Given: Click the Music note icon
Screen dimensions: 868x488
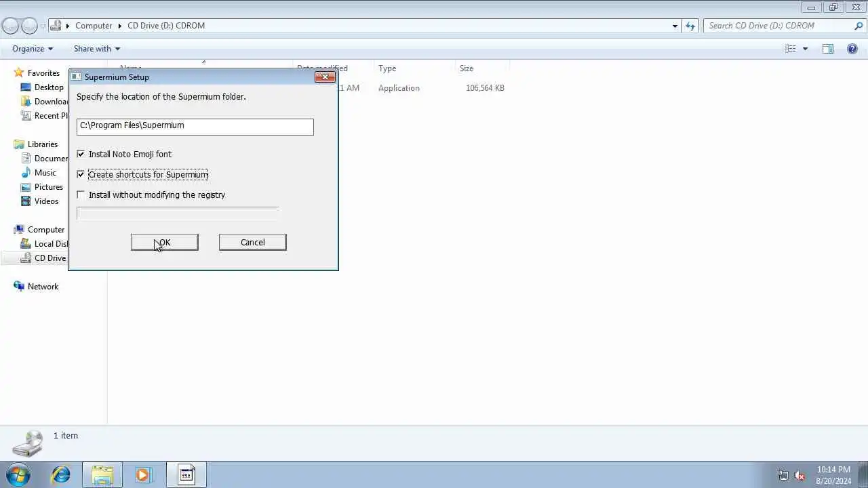Looking at the screenshot, I should (x=26, y=173).
